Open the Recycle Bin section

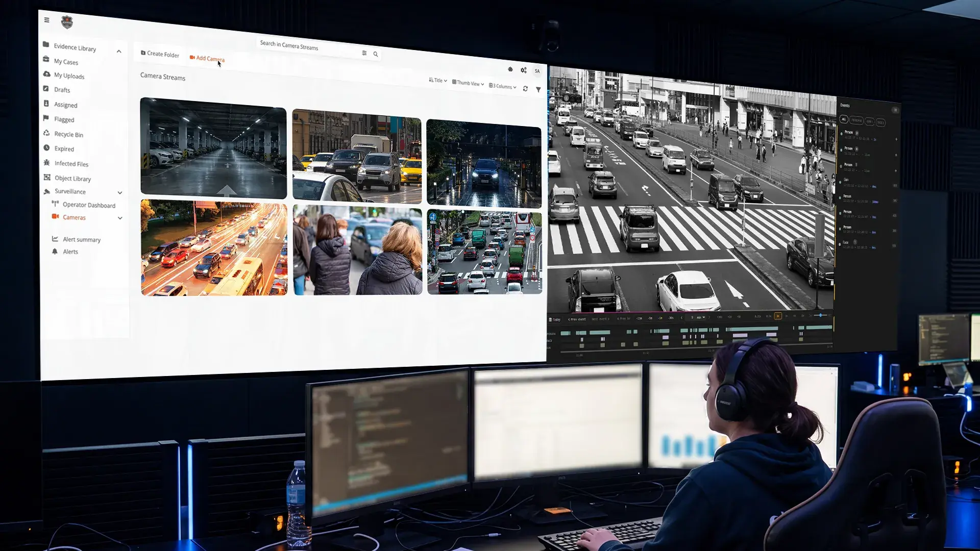64,134
